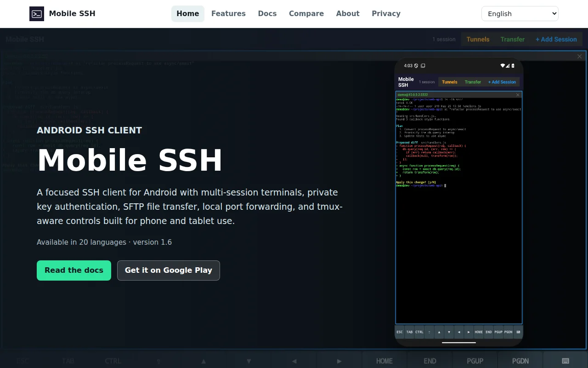The width and height of the screenshot is (588, 368).
Task: Tap Tunnels tab in phone mockup
Action: pyautogui.click(x=450, y=82)
